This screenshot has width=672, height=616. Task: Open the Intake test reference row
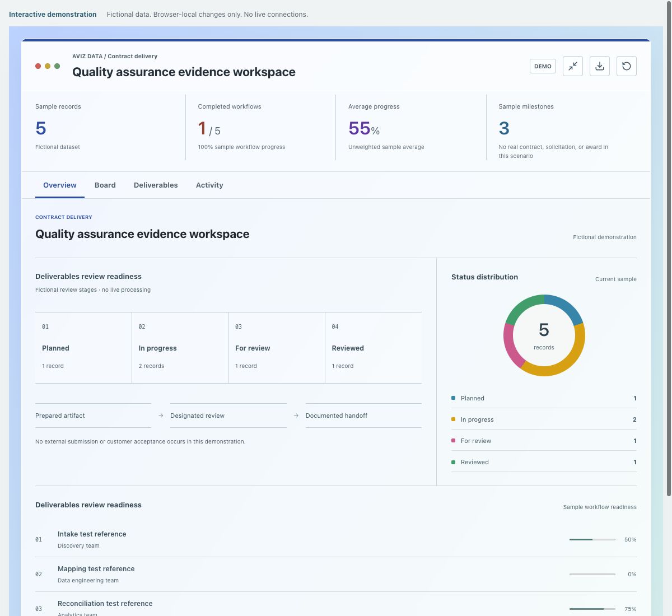tap(336, 539)
